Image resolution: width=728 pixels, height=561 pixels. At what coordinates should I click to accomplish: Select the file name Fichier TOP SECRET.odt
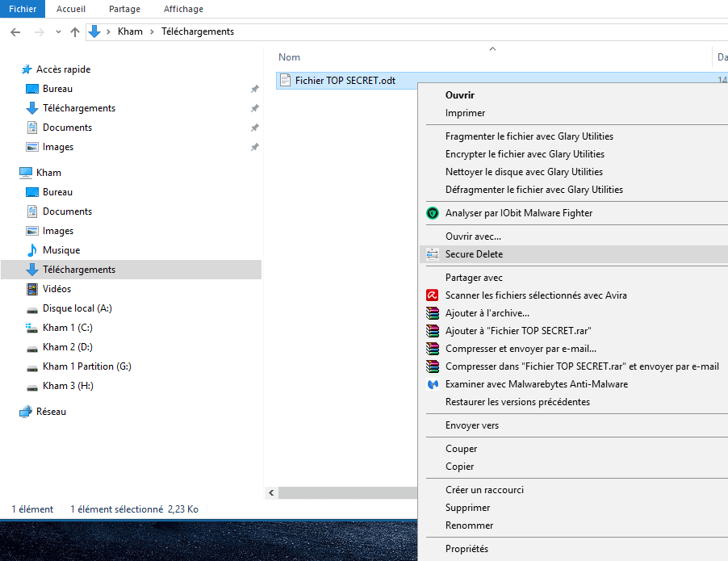(345, 81)
